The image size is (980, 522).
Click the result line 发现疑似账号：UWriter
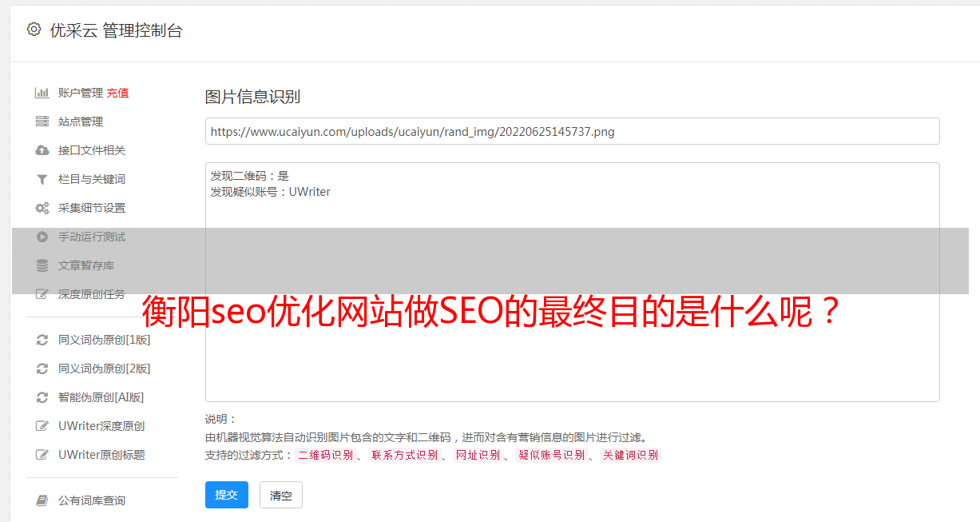(270, 192)
